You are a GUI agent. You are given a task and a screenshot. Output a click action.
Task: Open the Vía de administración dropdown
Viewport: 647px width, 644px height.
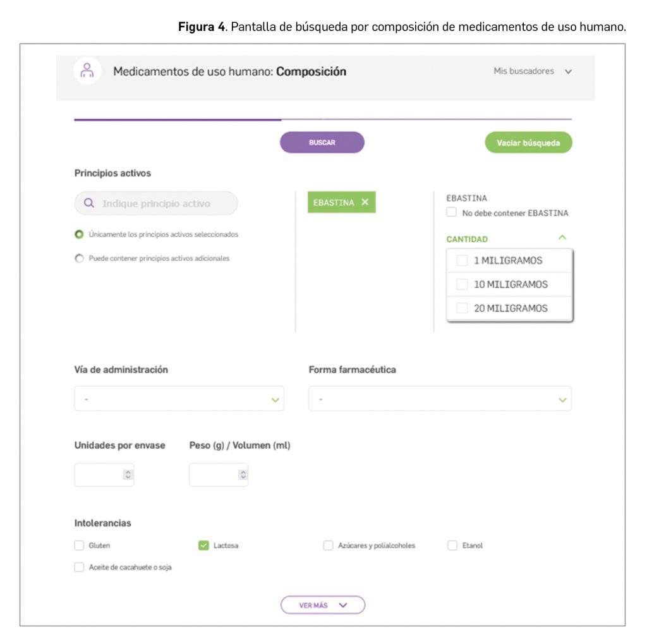[179, 399]
